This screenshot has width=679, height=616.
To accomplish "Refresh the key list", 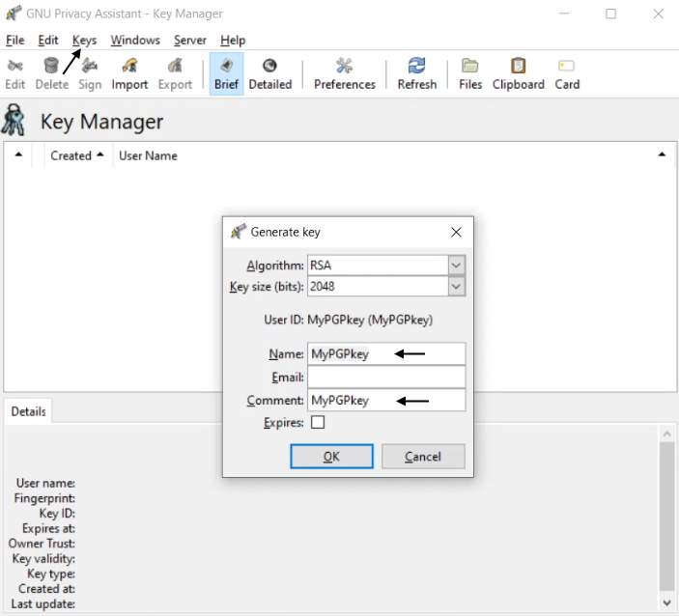I will coord(417,73).
